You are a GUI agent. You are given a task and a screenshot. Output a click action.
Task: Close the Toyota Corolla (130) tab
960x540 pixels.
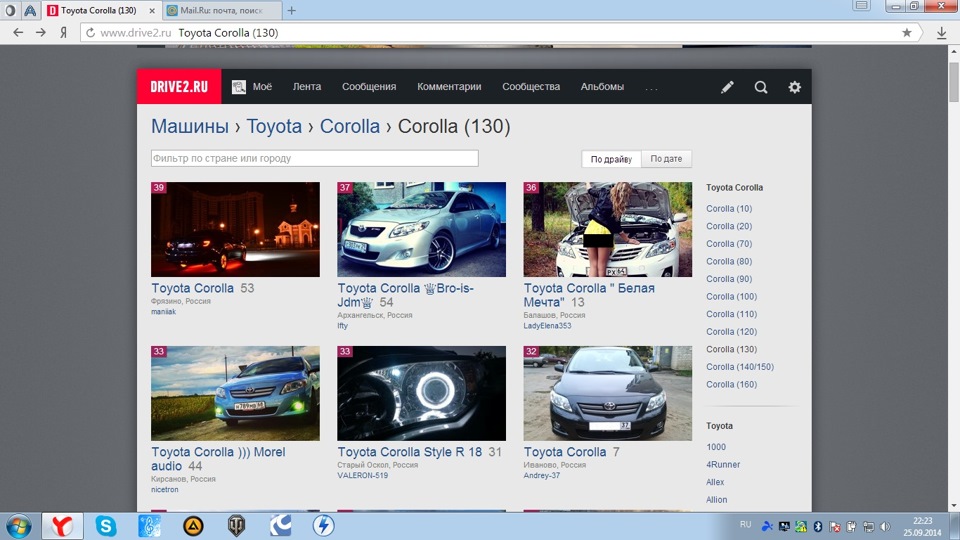tap(152, 10)
